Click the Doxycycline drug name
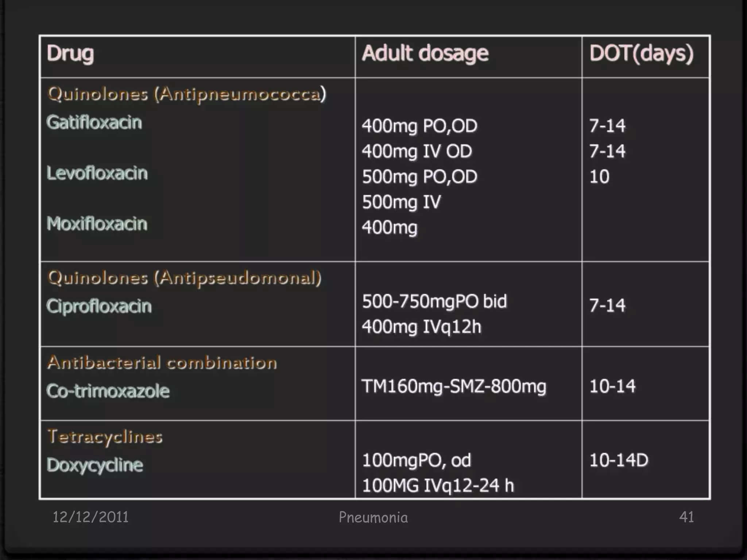Screen dimensions: 747x560 [x=95, y=466]
